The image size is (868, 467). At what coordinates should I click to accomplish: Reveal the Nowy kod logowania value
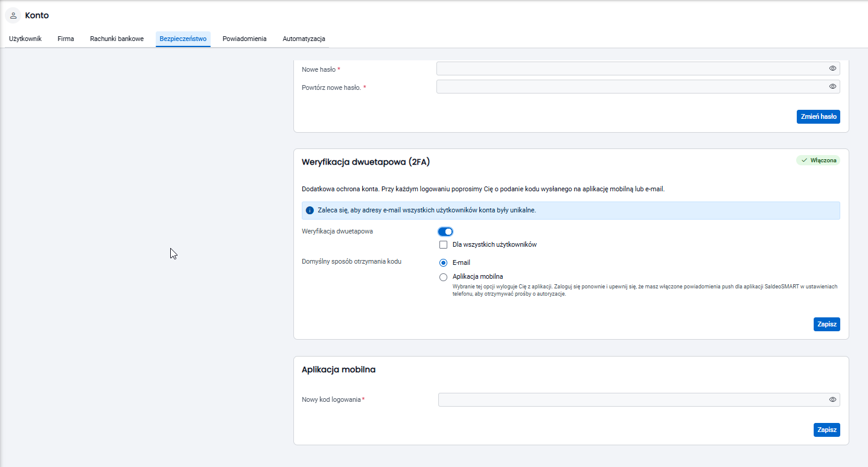[x=832, y=399]
